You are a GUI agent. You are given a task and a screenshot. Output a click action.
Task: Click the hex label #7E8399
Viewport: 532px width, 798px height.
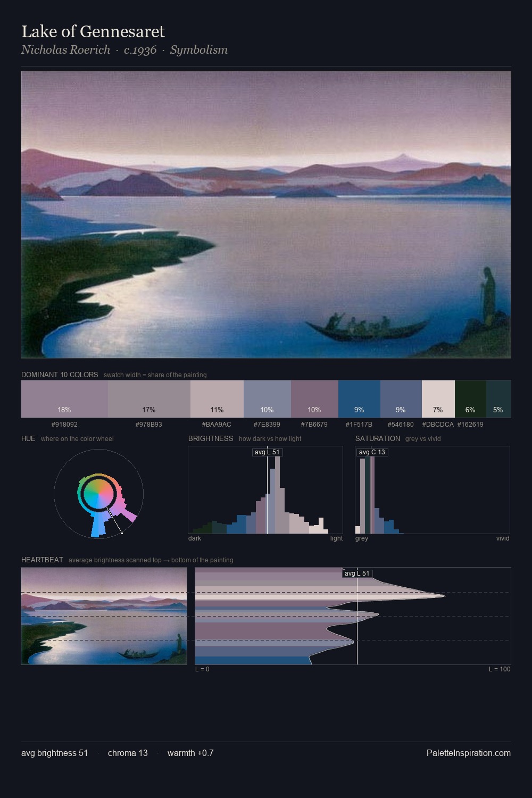pos(267,425)
